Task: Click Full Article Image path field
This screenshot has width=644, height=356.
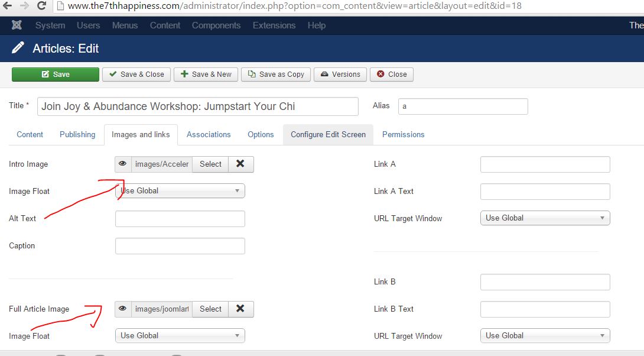Action: coord(162,309)
